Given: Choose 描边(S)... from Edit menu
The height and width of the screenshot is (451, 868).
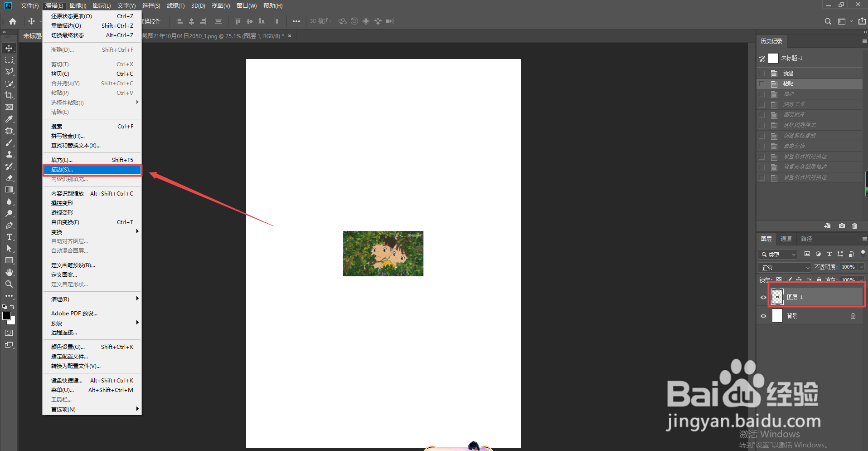Looking at the screenshot, I should click(92, 170).
